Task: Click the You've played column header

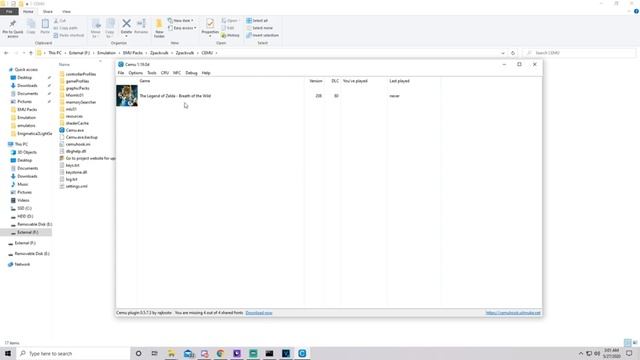Action: (x=355, y=81)
